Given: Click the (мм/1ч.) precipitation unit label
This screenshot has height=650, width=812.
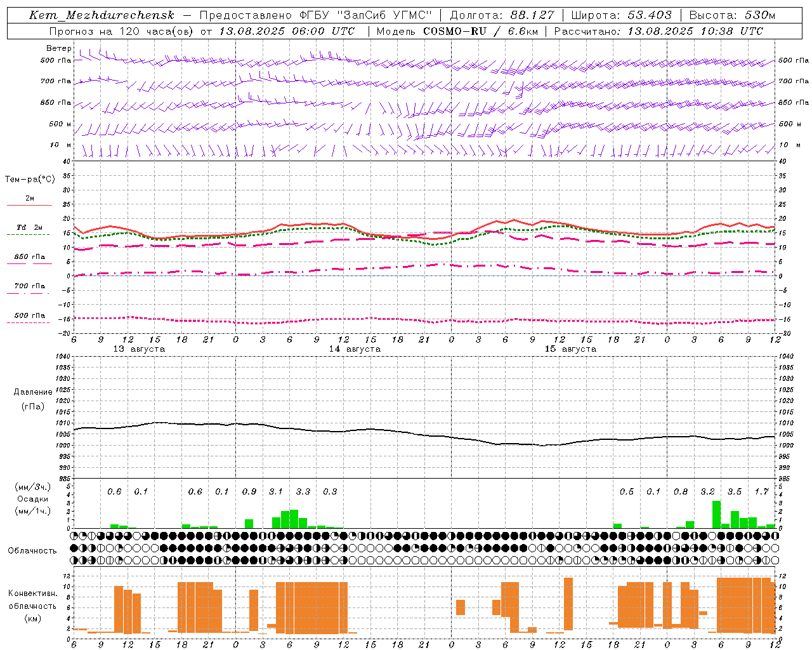Looking at the screenshot, I should point(33,511).
